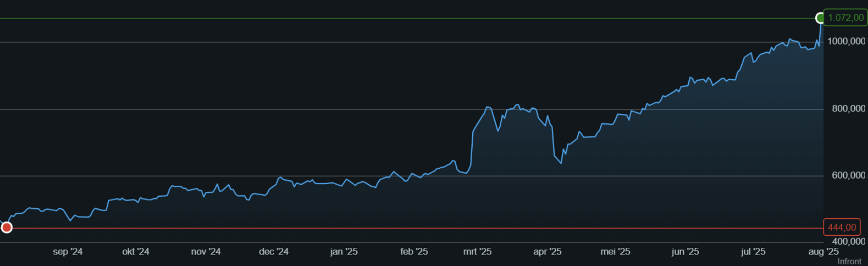Choose apr '25 on the time axis
Screen dimensions: 868x266
pos(548,252)
